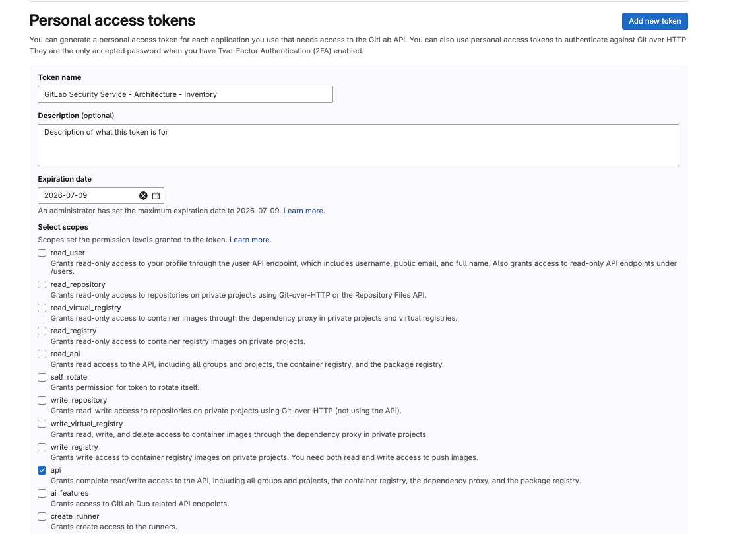Click the Token name label
The height and width of the screenshot is (534, 756).
60,77
